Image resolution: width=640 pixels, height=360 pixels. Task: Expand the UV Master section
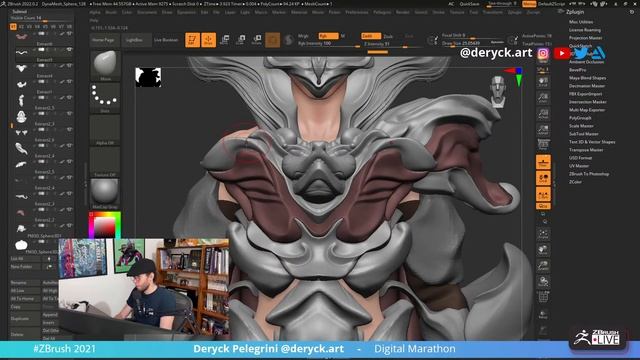pos(579,166)
